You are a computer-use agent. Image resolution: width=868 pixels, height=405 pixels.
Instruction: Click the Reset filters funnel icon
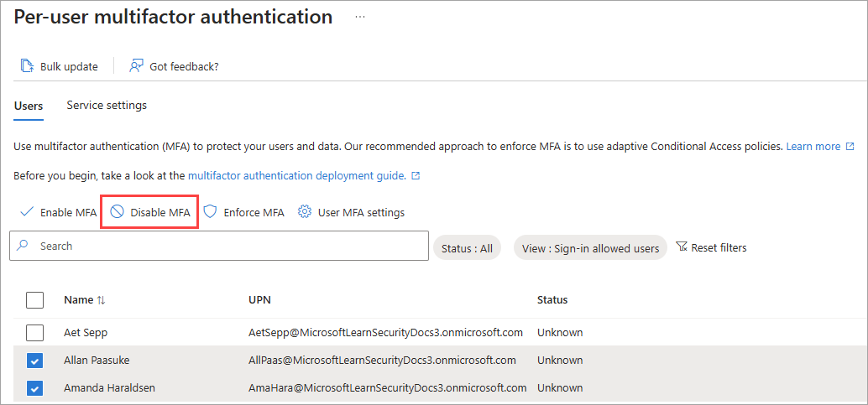(x=682, y=247)
